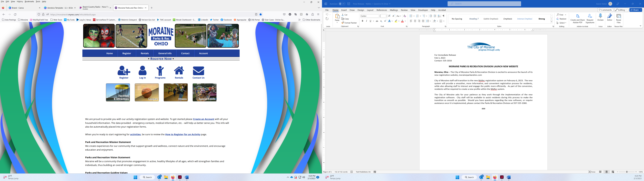The width and height of the screenshot is (644, 181).
Task: Center-align the paragraph text
Action: [x=415, y=21]
